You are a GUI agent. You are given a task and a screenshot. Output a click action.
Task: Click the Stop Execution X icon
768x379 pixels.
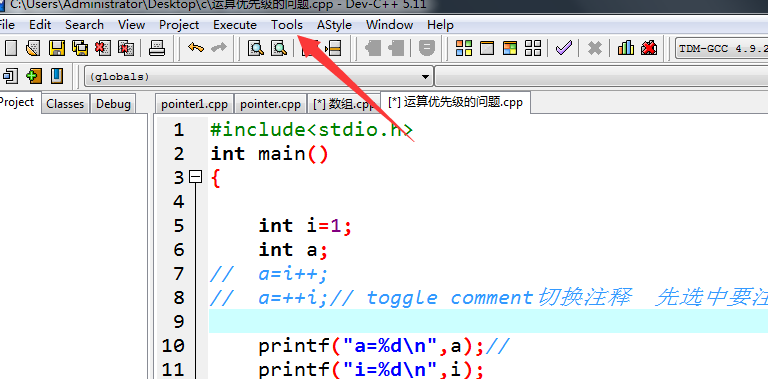pyautogui.click(x=595, y=48)
